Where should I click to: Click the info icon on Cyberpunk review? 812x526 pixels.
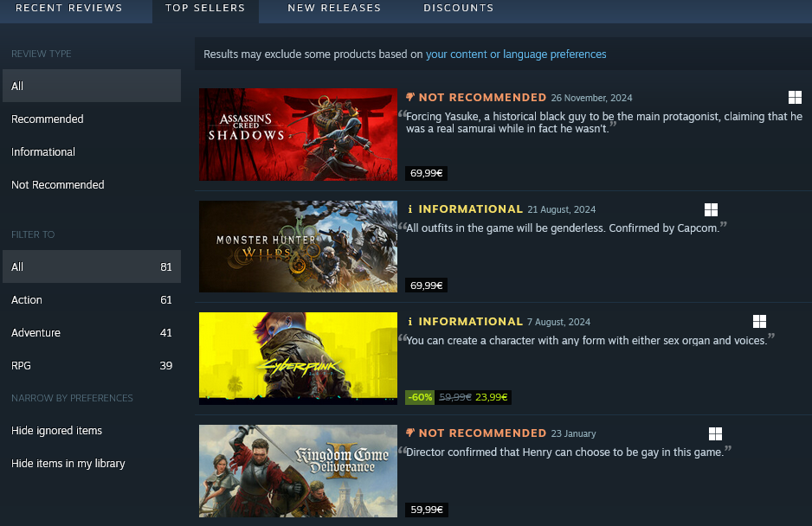410,322
